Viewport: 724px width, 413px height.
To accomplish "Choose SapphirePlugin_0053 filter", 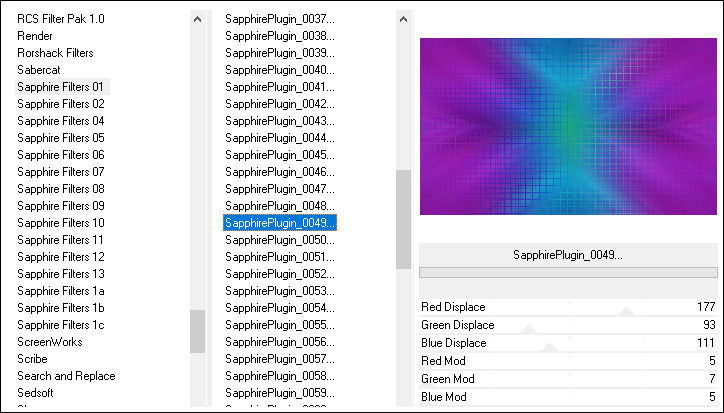I will (x=280, y=291).
